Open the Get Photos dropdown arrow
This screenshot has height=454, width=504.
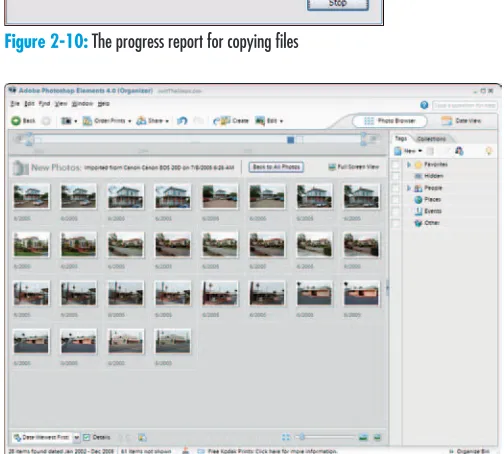click(x=76, y=121)
